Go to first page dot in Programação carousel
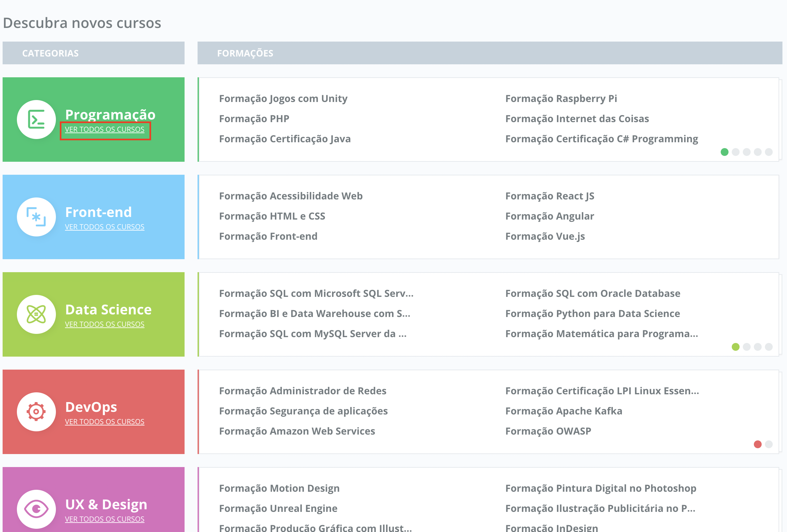787x532 pixels. pyautogui.click(x=724, y=152)
